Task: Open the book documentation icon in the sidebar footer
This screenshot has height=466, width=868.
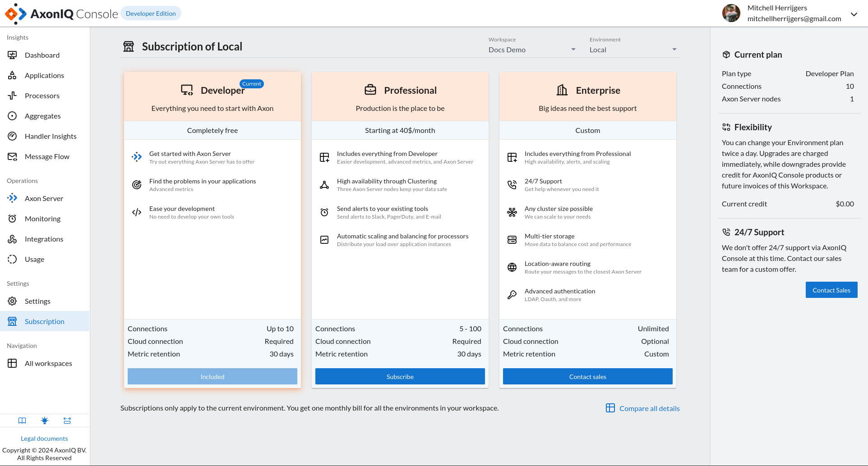Action: point(22,420)
